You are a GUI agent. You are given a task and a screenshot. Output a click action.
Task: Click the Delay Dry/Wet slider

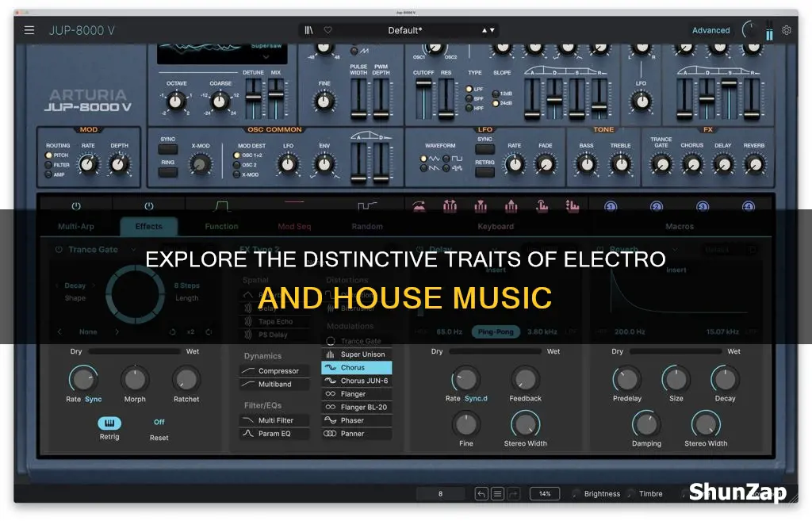[x=495, y=351]
